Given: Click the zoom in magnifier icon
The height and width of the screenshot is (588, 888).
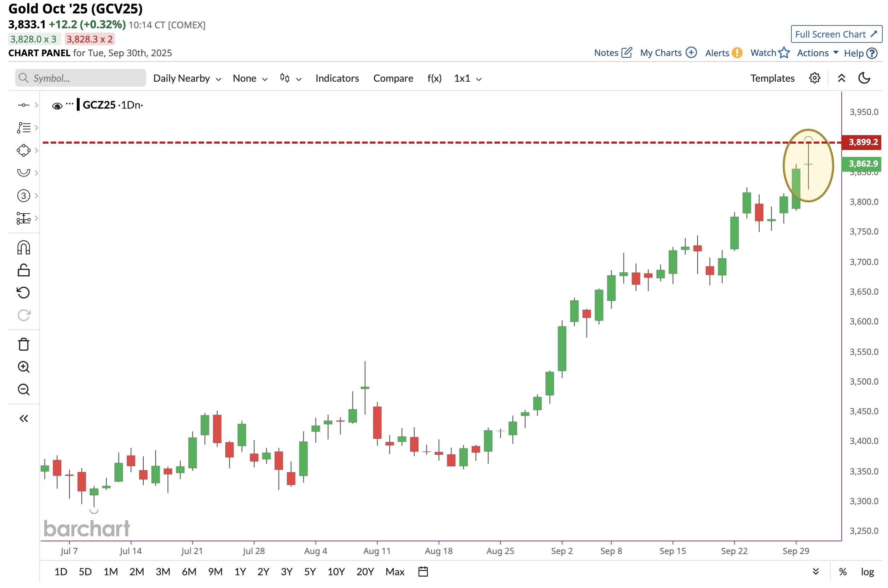Looking at the screenshot, I should (23, 367).
